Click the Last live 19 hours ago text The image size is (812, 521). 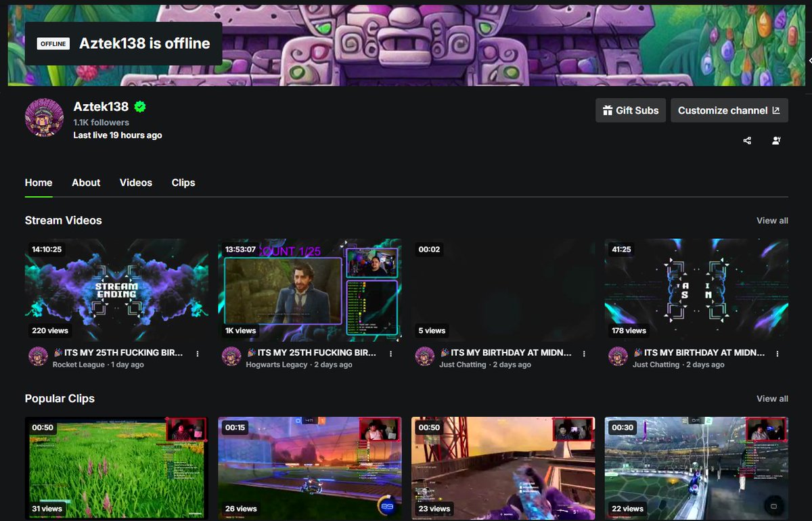(x=118, y=135)
